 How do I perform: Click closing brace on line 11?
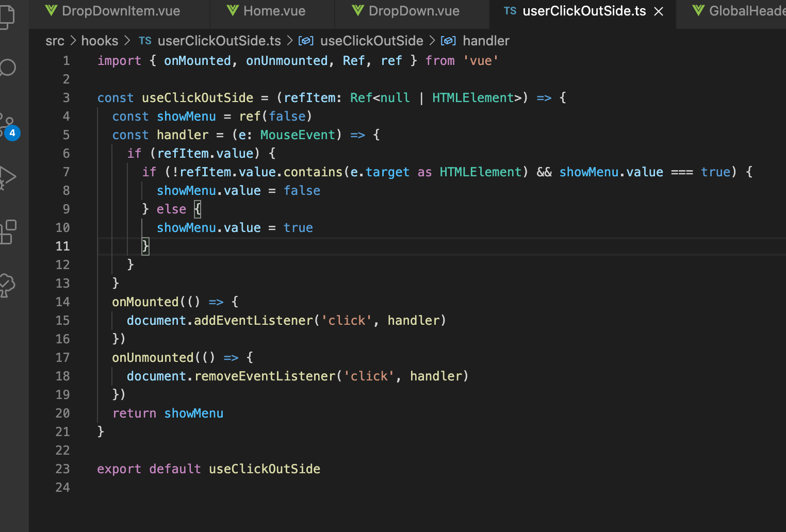(x=145, y=246)
